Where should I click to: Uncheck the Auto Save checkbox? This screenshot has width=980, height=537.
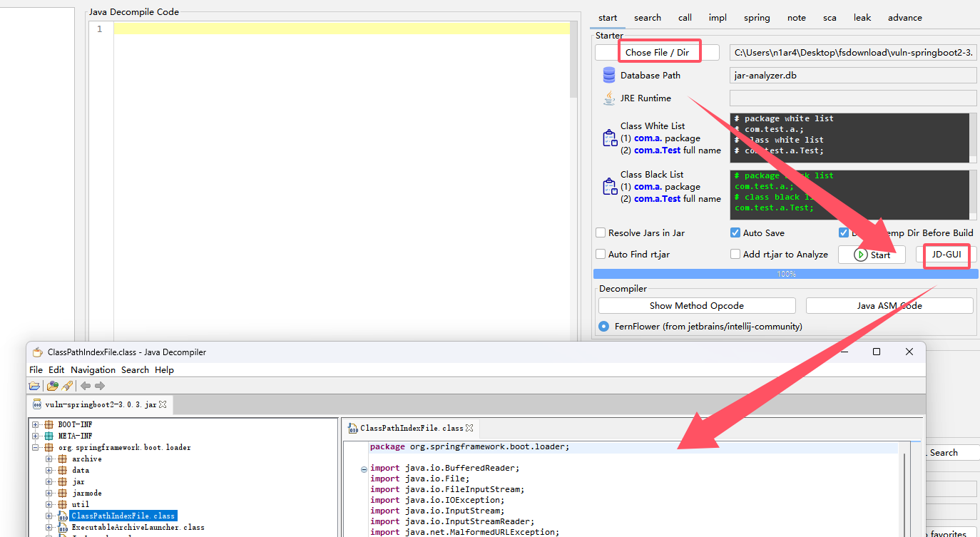click(x=735, y=233)
